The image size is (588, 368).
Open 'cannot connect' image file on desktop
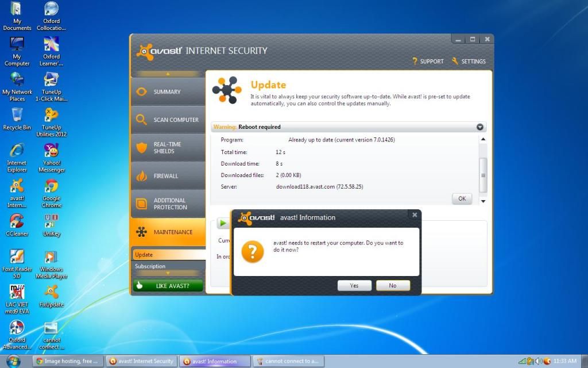(51, 335)
